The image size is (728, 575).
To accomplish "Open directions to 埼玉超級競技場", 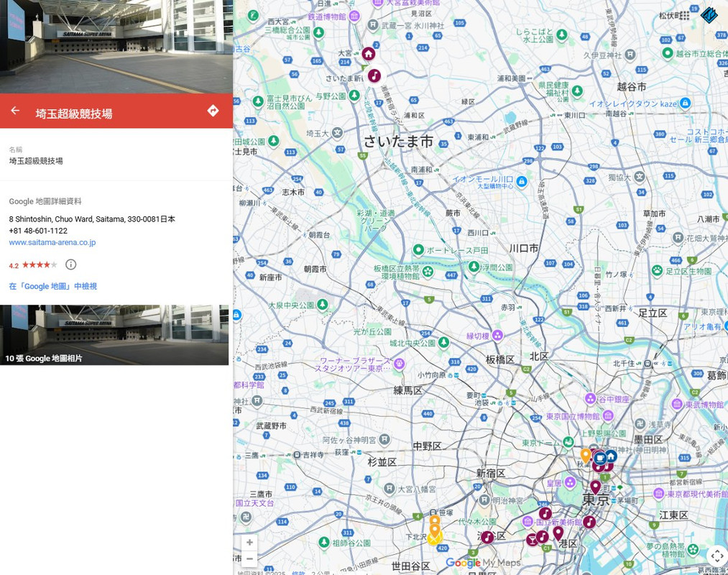I will (x=213, y=111).
